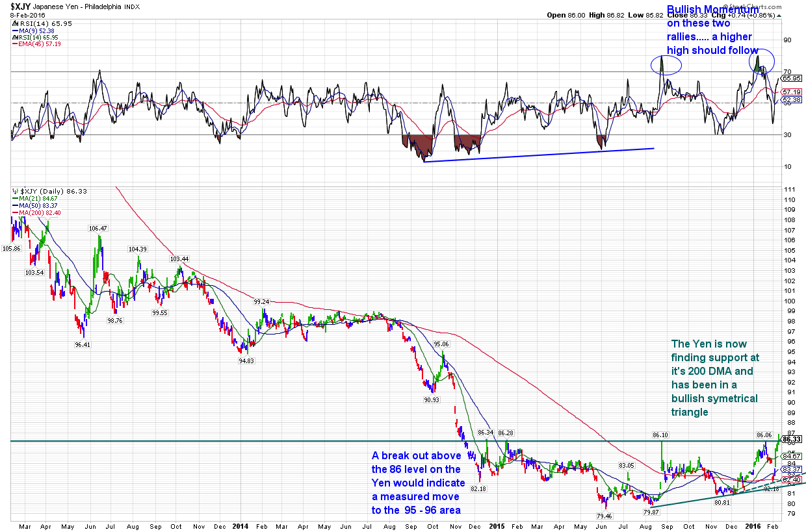Click the 106.47 price peak label
The height and width of the screenshot is (532, 806).
(98, 229)
